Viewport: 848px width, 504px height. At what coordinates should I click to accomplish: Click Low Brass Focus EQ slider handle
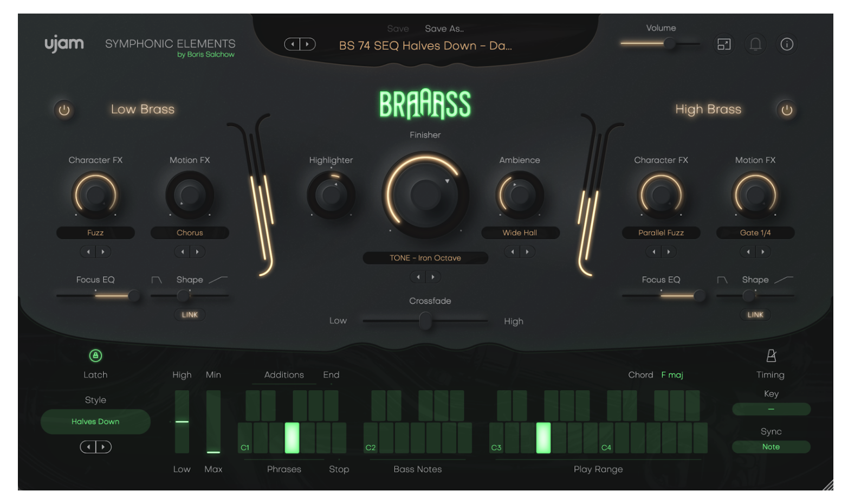pyautogui.click(x=133, y=295)
